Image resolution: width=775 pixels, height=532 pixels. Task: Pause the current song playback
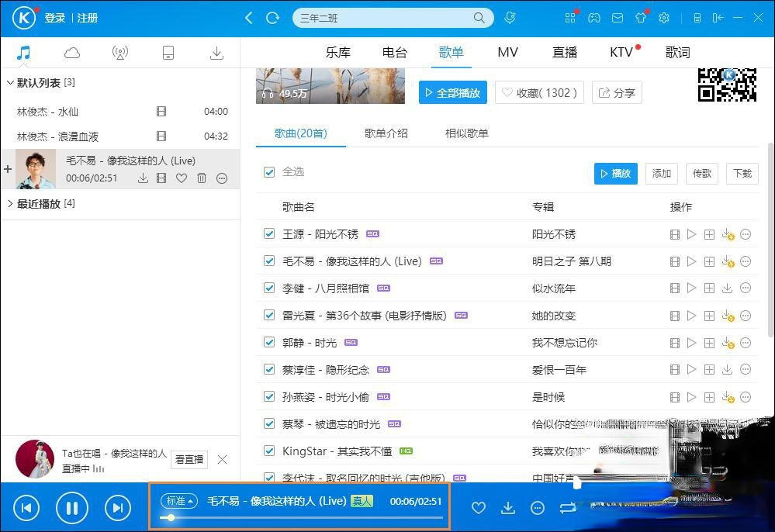pyautogui.click(x=72, y=507)
